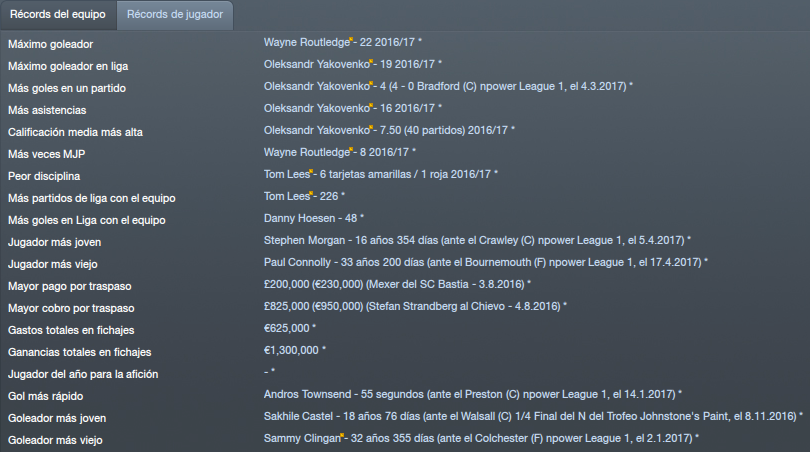The width and height of the screenshot is (810, 452).
Task: Switch to Récords del equipo tab
Action: [58, 14]
